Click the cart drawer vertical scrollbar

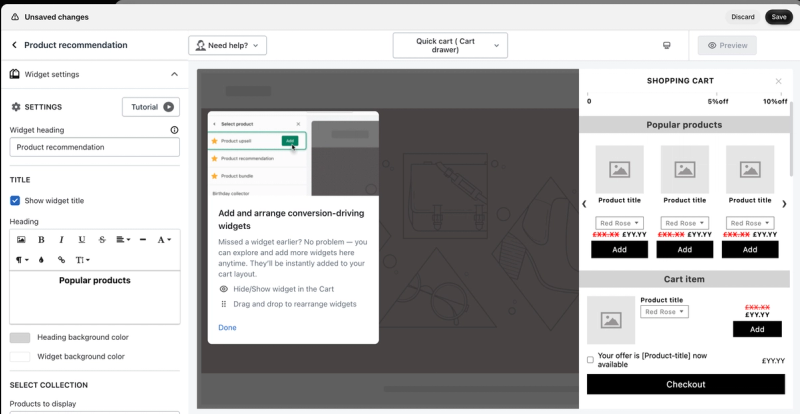pos(791,139)
